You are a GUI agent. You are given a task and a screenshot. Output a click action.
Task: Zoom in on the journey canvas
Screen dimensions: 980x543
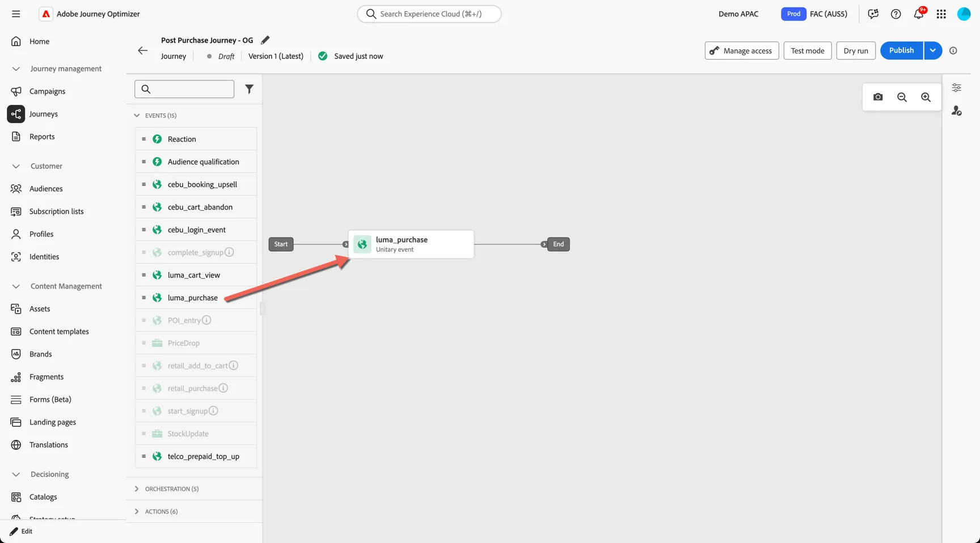tap(926, 97)
